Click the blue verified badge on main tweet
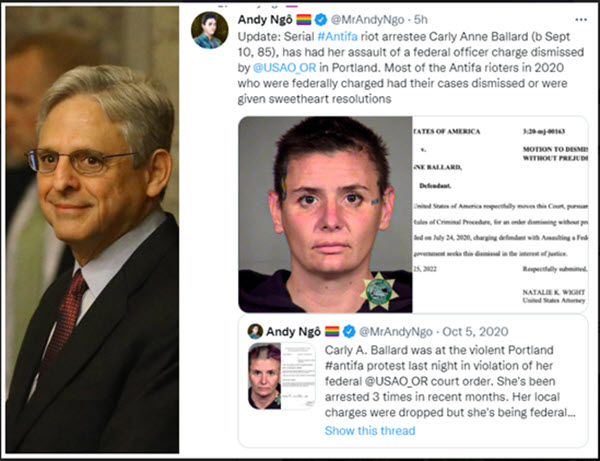 coord(321,20)
